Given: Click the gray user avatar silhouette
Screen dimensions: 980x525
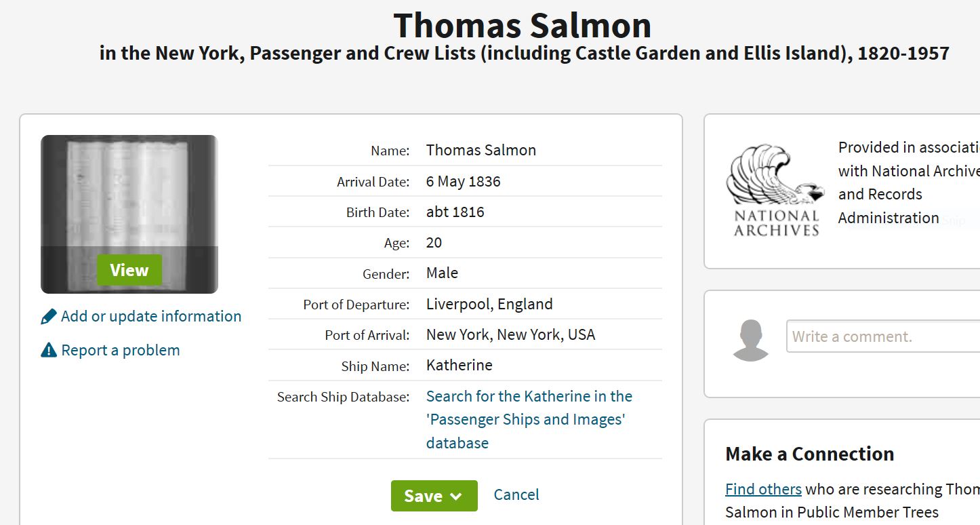Looking at the screenshot, I should 751,340.
